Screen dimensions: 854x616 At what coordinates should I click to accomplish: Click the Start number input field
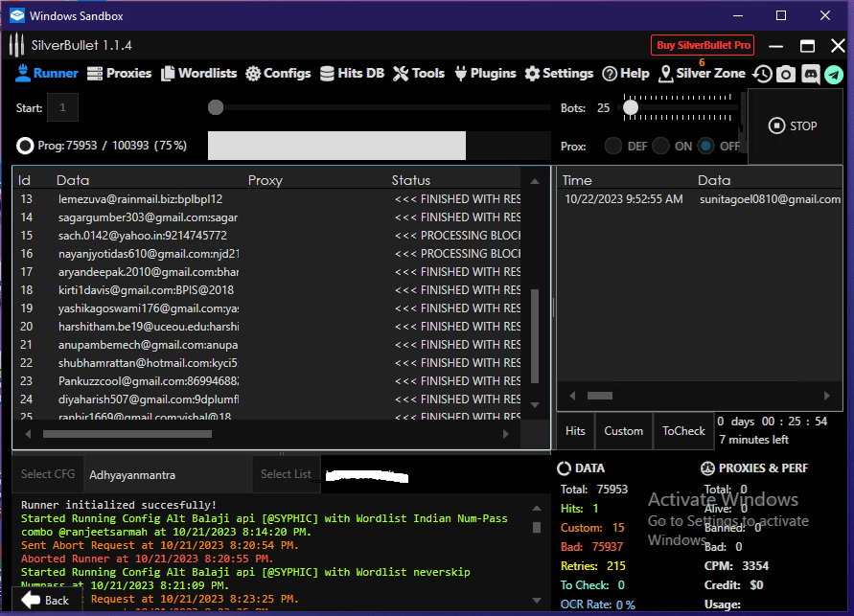62,108
